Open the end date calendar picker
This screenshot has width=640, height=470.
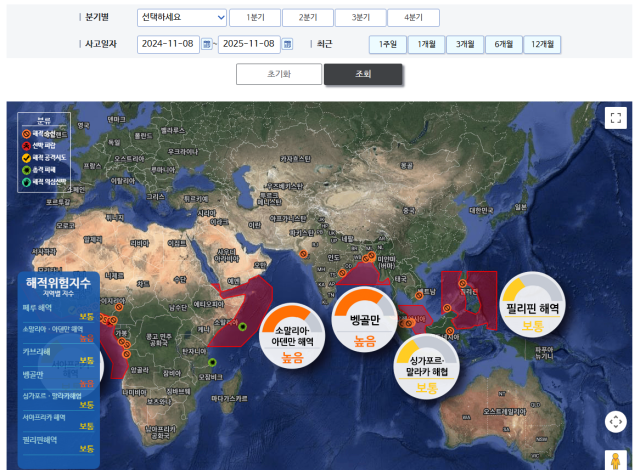287,44
